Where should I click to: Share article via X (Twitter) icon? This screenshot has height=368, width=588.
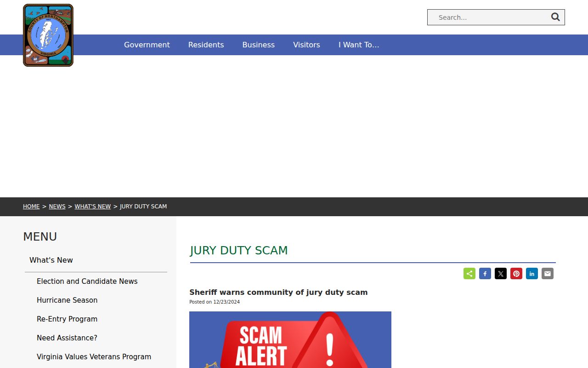(x=501, y=274)
